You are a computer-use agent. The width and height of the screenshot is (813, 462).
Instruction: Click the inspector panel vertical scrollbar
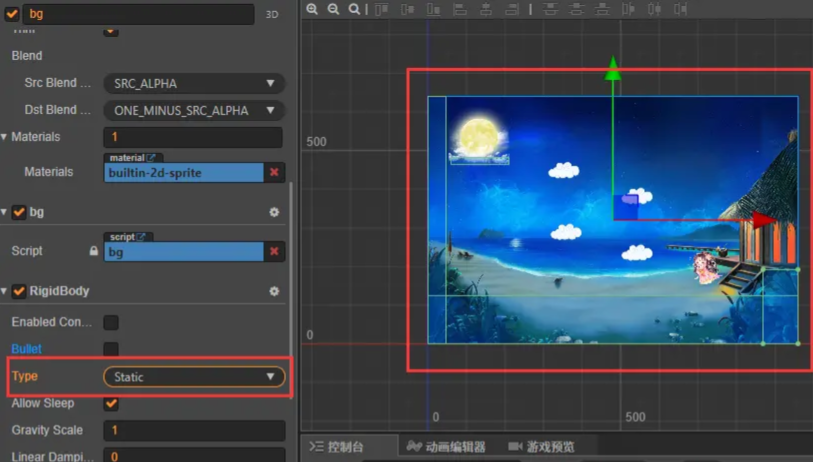(290, 290)
